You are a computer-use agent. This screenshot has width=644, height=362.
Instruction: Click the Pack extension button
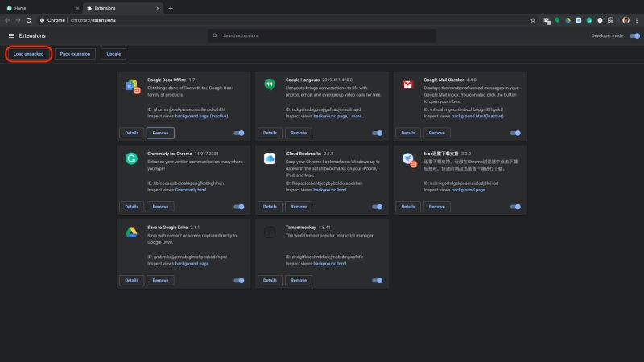(75, 54)
